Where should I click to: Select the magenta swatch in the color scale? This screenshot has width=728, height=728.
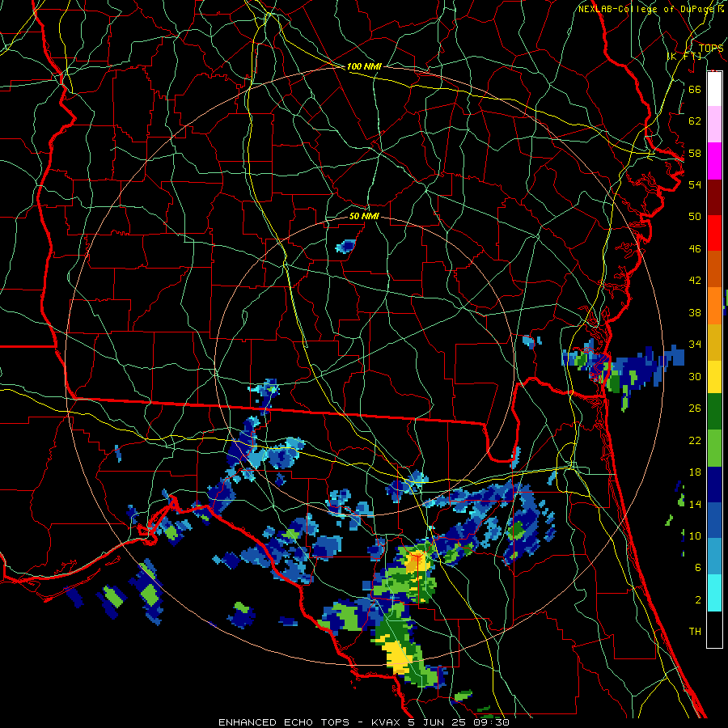pyautogui.click(x=714, y=161)
